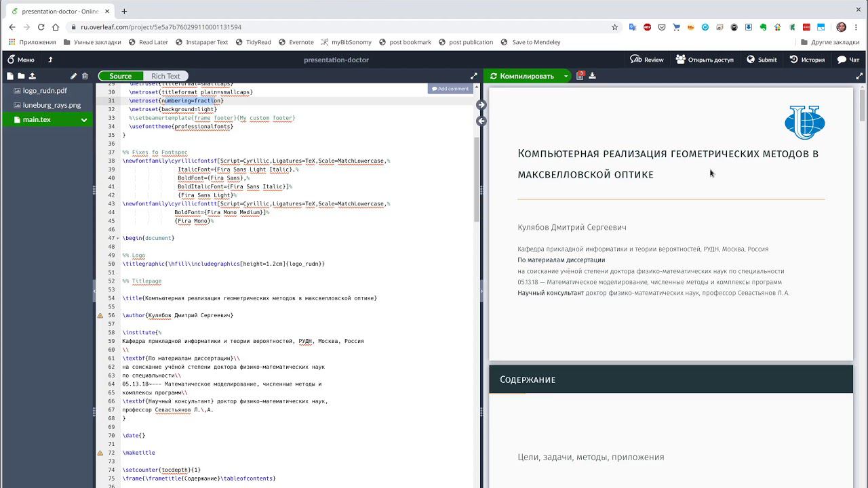868x488 pixels.
Task: Switch the editor to Source mode
Action: (x=120, y=76)
